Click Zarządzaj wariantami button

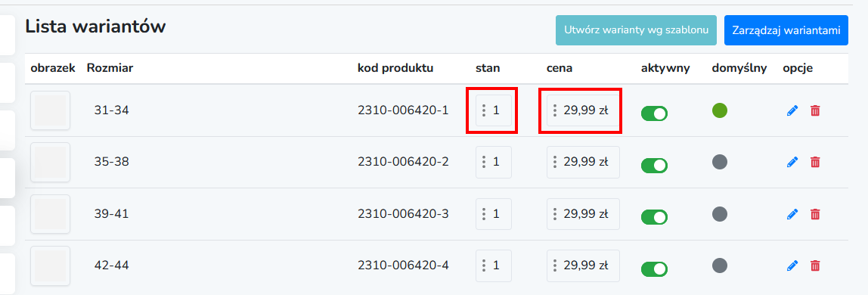tap(786, 30)
